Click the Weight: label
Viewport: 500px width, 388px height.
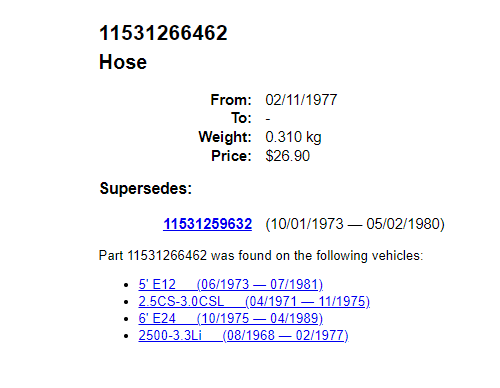point(225,137)
